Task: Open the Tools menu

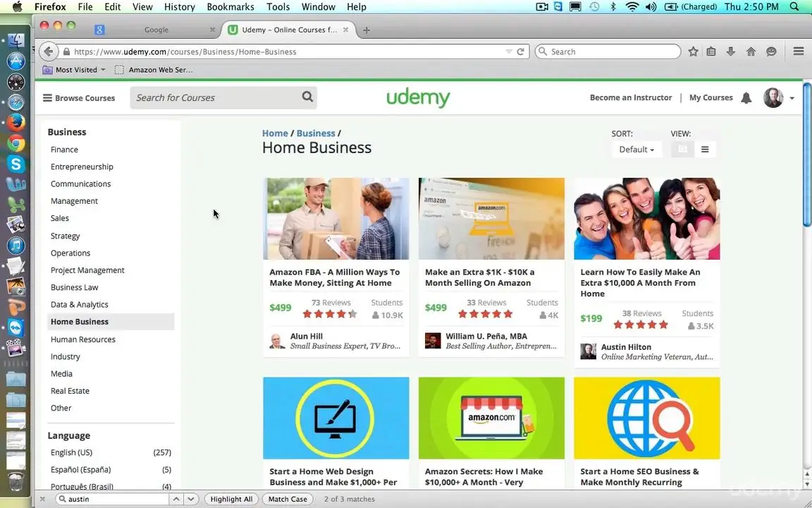Action: 278,7
